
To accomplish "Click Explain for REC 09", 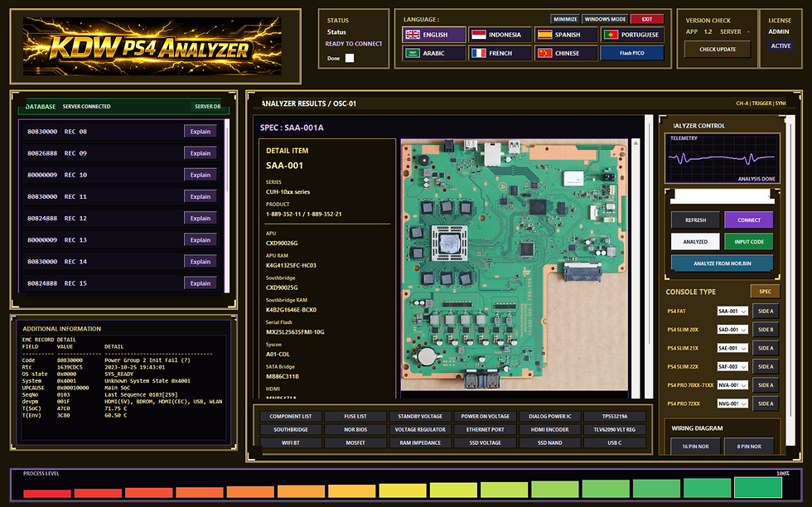I will pyautogui.click(x=200, y=153).
